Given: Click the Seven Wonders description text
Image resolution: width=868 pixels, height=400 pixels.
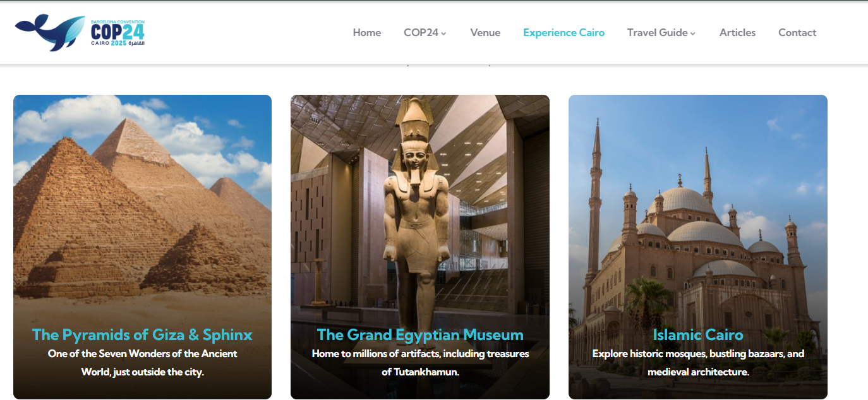Looking at the screenshot, I should click(x=142, y=363).
